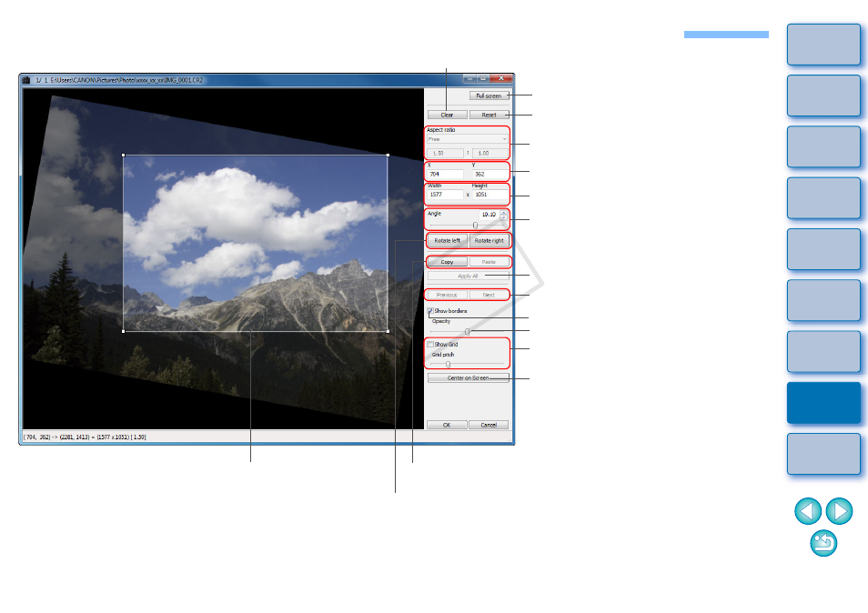Click the Reset button
This screenshot has height=613, width=868.
click(x=489, y=115)
